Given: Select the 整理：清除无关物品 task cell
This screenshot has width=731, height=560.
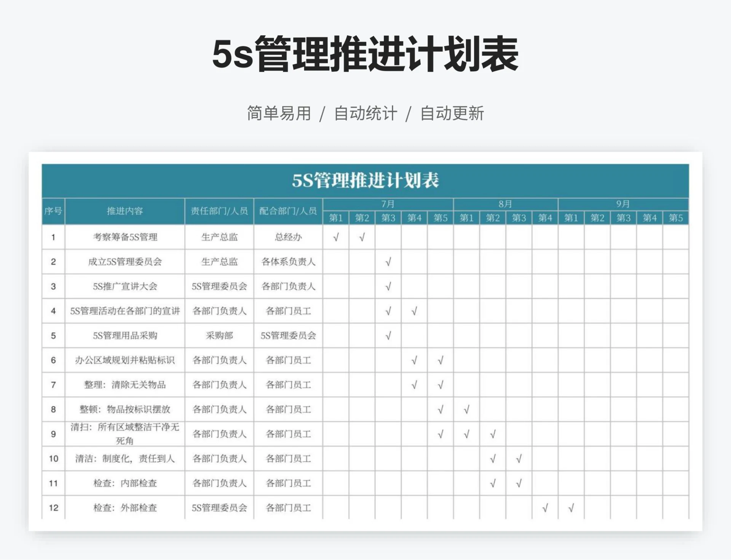Looking at the screenshot, I should click(124, 385).
